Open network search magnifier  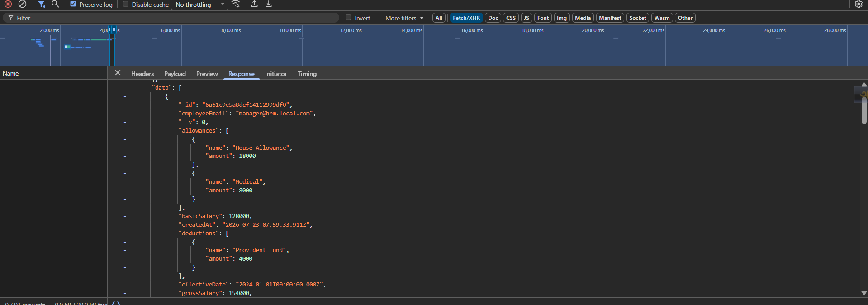[x=55, y=4]
